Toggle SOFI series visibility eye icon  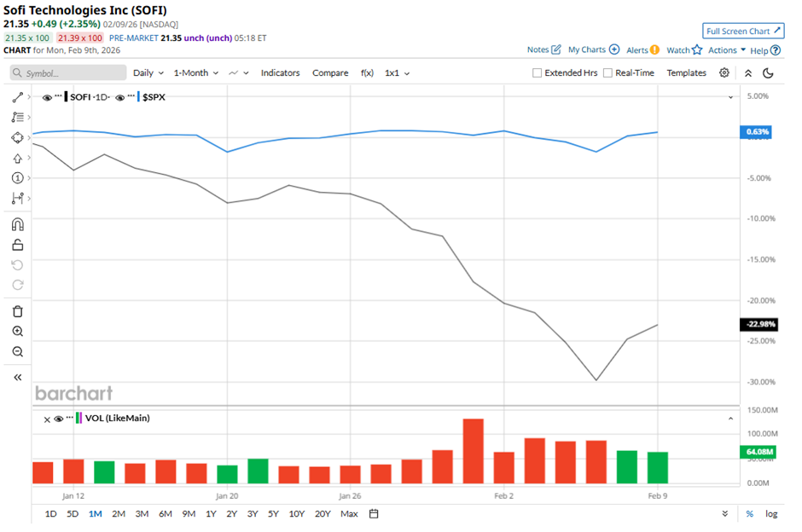point(47,97)
